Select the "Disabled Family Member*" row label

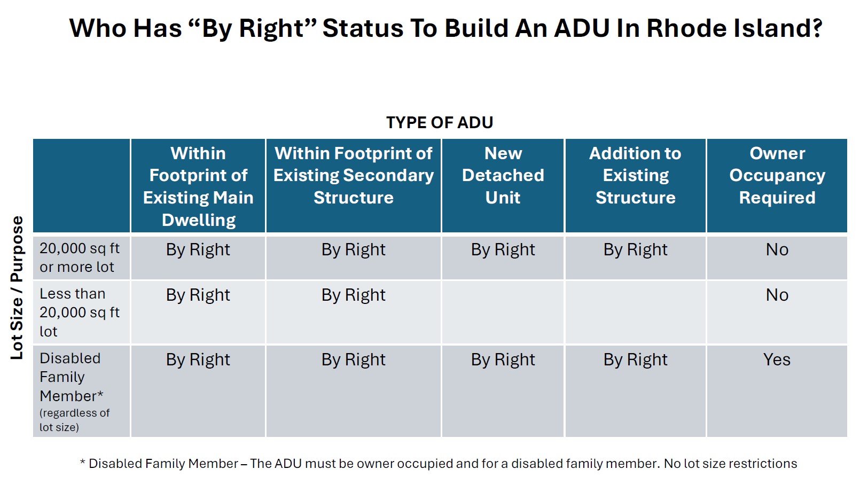pyautogui.click(x=71, y=377)
